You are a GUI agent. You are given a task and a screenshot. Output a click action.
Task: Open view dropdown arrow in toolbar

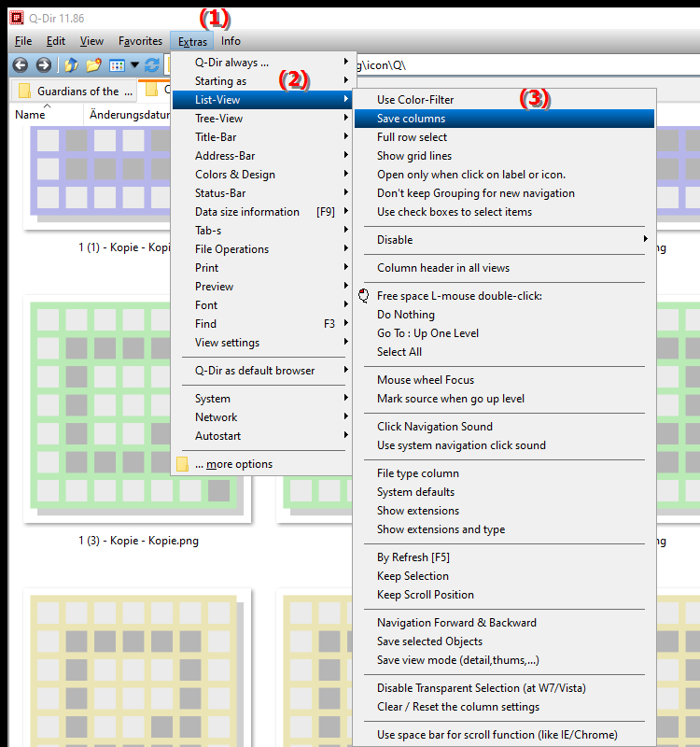point(134,65)
